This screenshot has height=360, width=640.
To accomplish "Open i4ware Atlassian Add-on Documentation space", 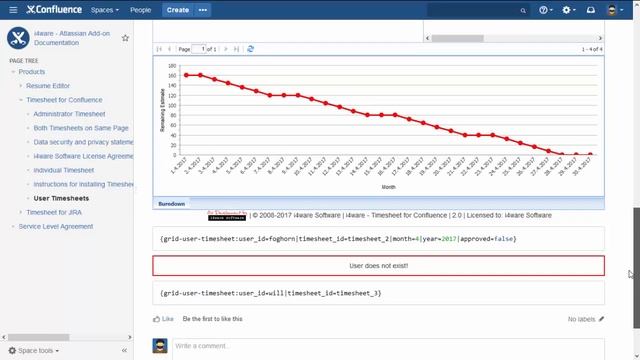I will pyautogui.click(x=72, y=38).
